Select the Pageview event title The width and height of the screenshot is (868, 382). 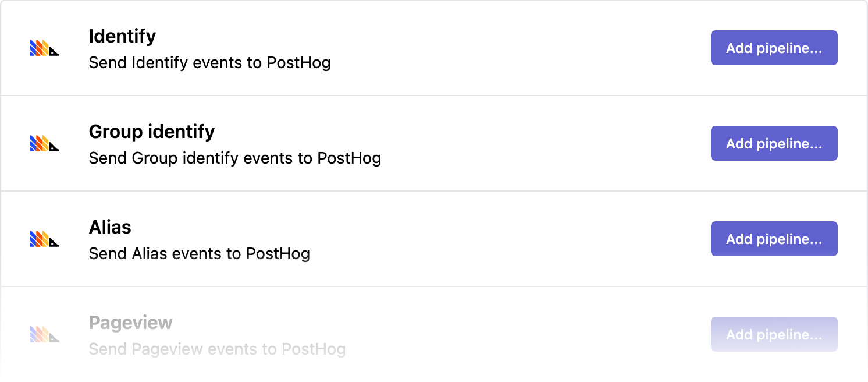130,323
